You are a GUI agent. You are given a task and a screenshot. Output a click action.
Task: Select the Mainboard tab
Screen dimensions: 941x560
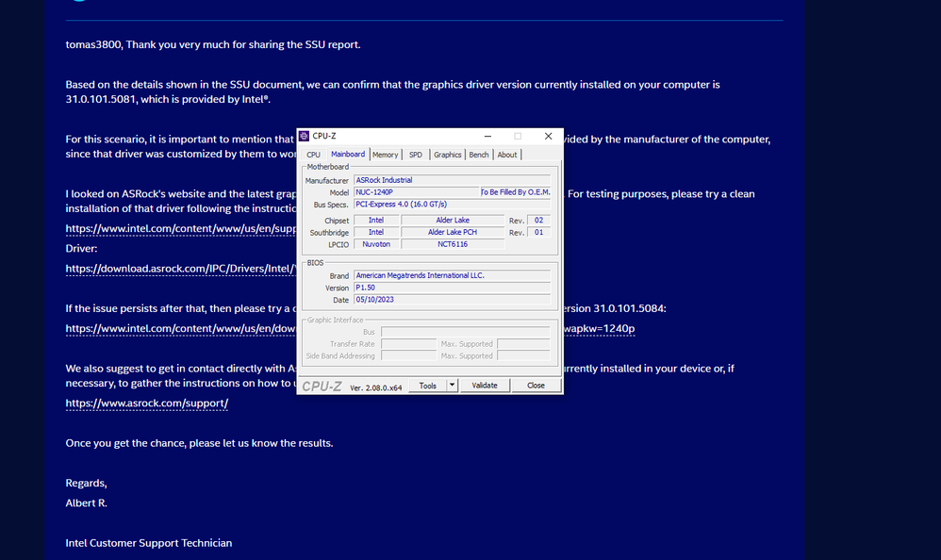click(348, 155)
